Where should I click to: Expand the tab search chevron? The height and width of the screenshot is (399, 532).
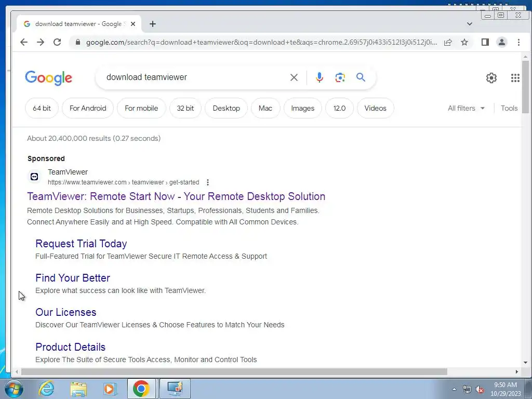470,24
